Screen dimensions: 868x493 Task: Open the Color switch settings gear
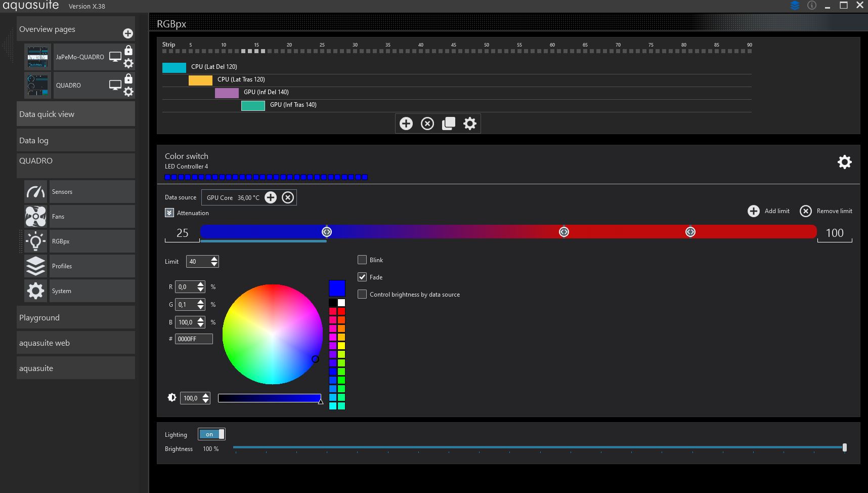(844, 162)
